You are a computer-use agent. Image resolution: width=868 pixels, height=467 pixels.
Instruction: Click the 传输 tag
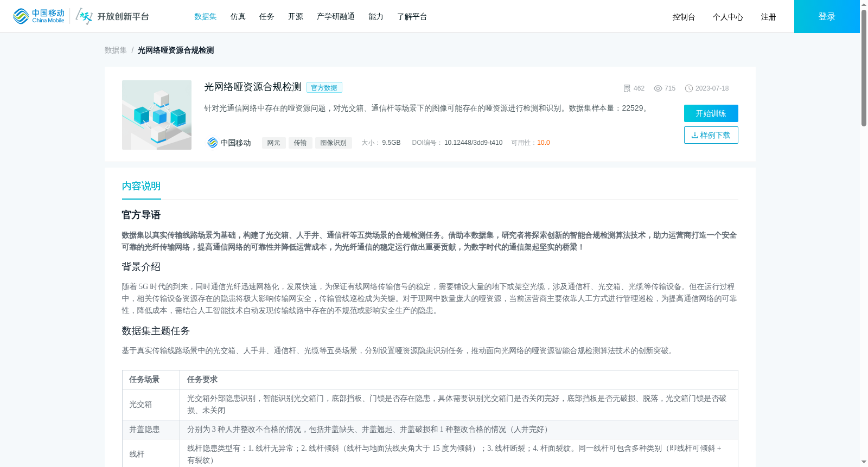pos(301,143)
